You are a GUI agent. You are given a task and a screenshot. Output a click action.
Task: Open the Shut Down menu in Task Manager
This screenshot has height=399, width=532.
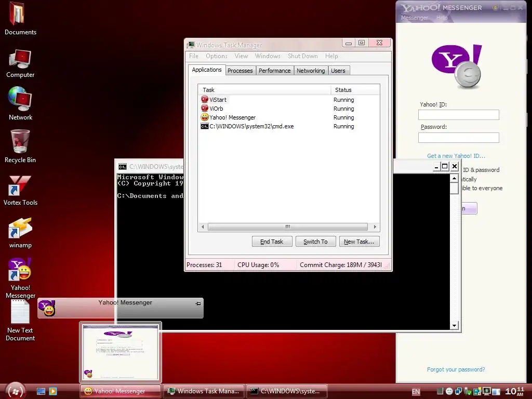pos(303,56)
